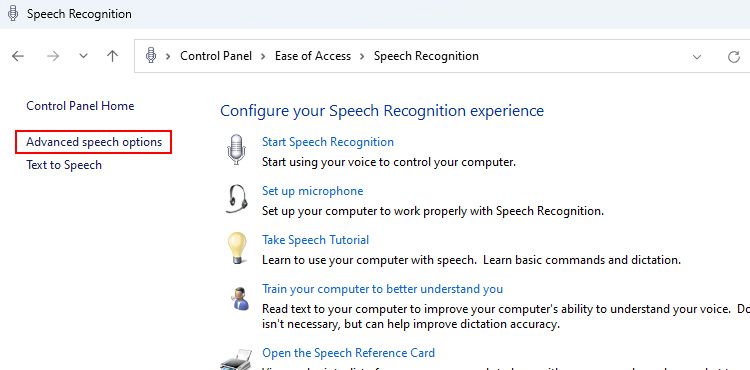Screen dimensions: 750x370
Task: Open the recent locations dropdown arrow
Action: [x=83, y=56]
